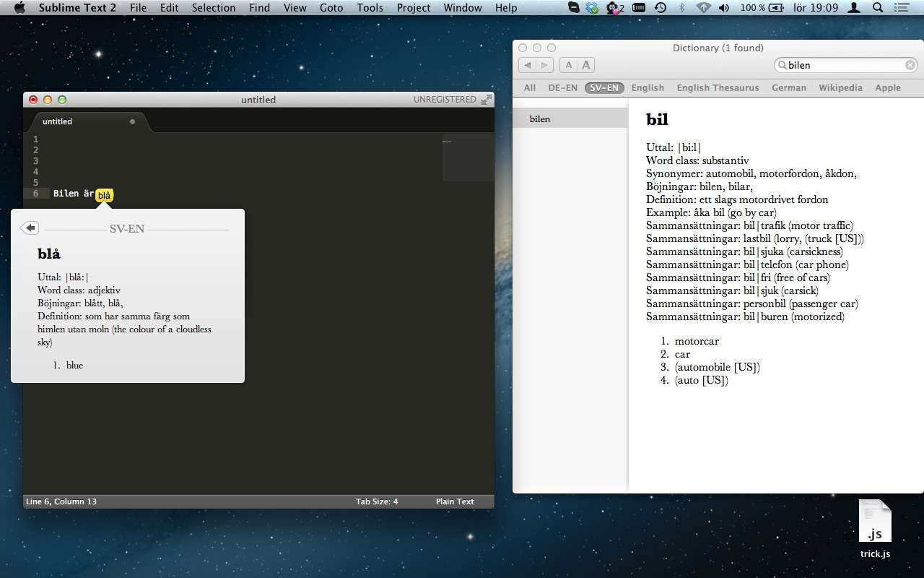Select the Wikipedia source
Screen dimensions: 924x578
[x=840, y=87]
